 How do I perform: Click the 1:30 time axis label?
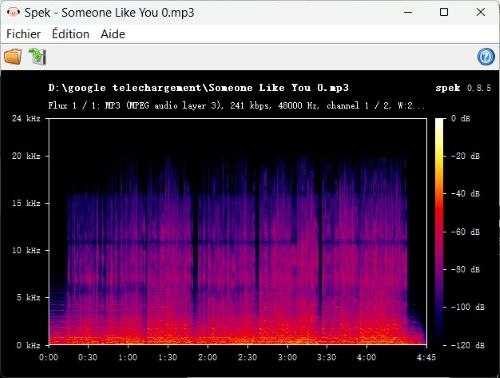(168, 357)
